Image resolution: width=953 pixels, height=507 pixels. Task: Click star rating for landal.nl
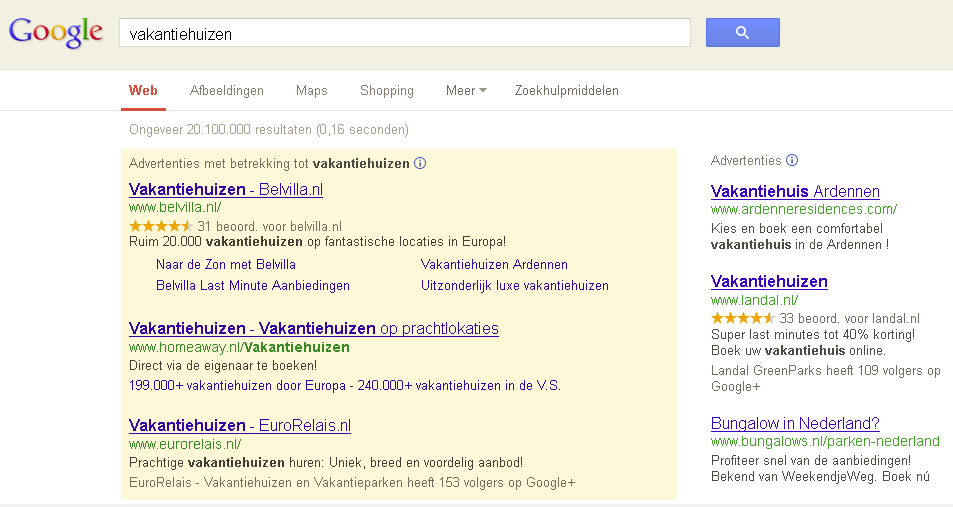pos(743,318)
